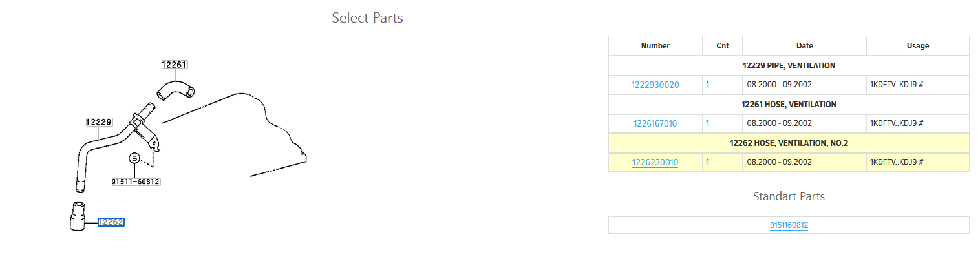The height and width of the screenshot is (261, 980).
Task: Select the 12229 callout on the diagram
Action: (x=100, y=121)
